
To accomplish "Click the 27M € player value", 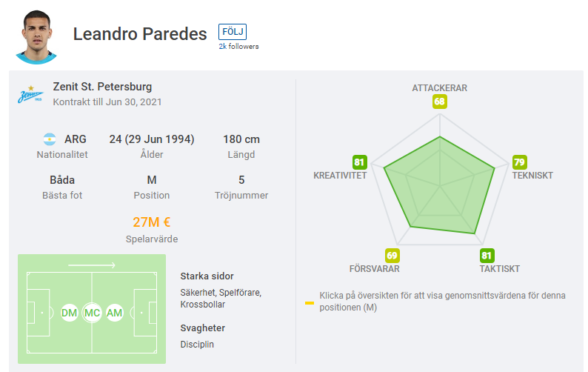I will tap(152, 222).
